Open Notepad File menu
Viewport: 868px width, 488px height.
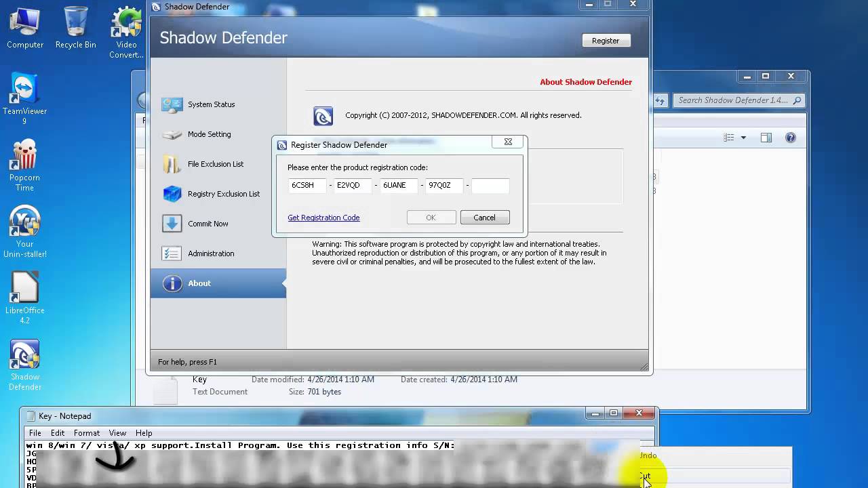tap(35, 433)
